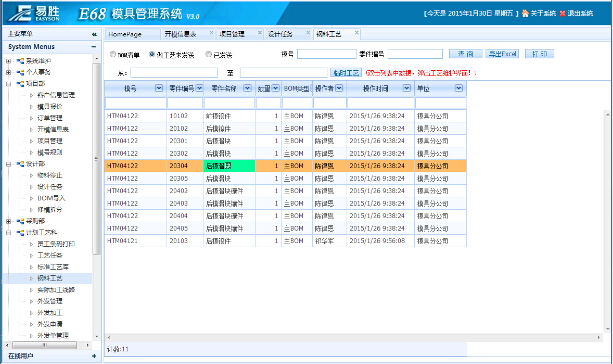Collapse the 项目部 tree node
The width and height of the screenshot is (613, 364).
pos(8,84)
